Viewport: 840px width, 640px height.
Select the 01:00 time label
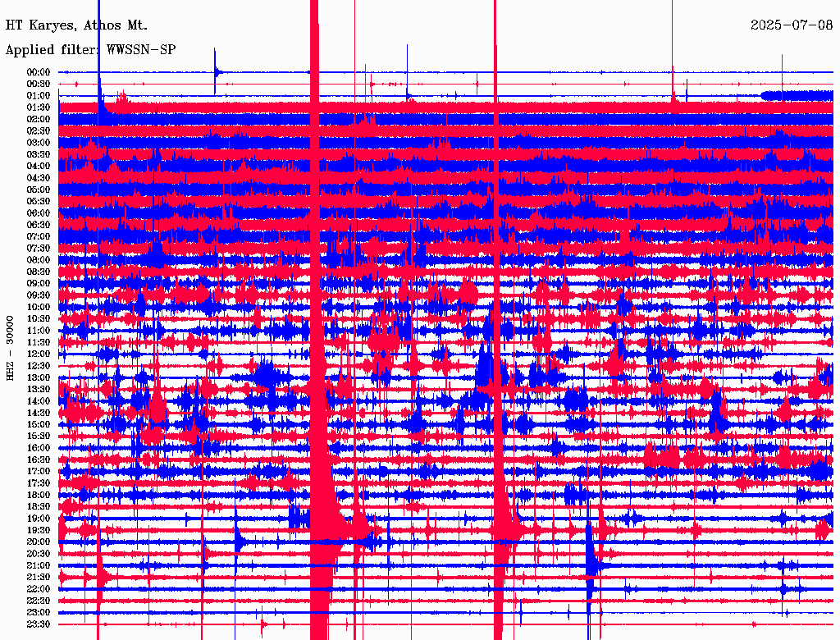39,96
